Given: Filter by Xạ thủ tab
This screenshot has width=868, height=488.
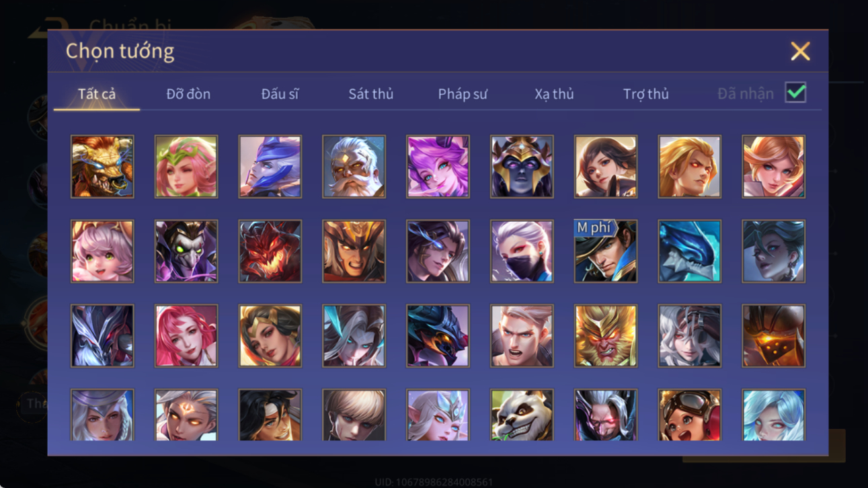Looking at the screenshot, I should click(x=554, y=94).
